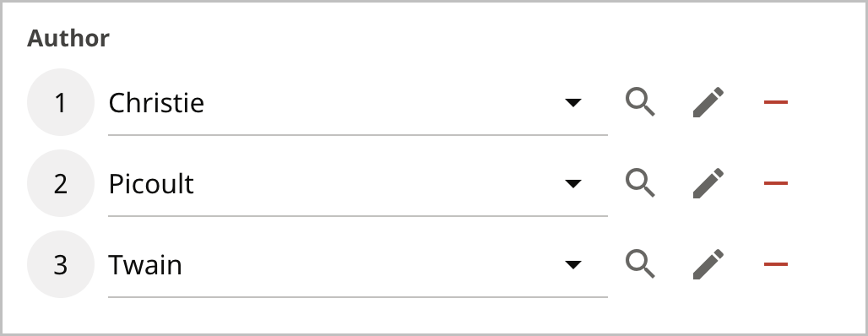
Task: Click the Author section heading
Action: (x=68, y=38)
